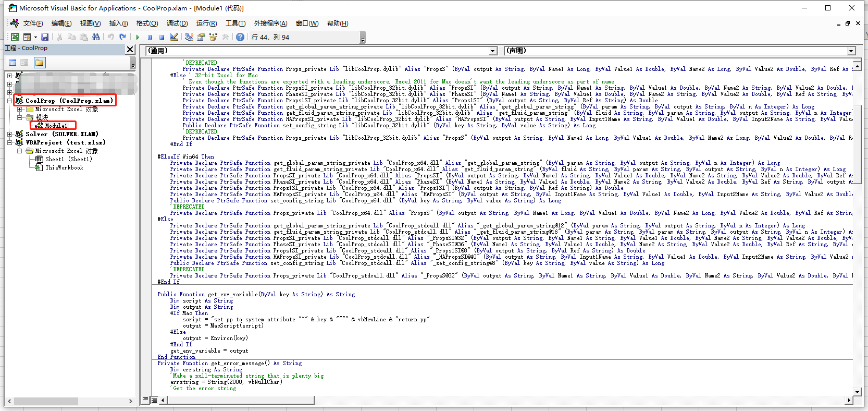868x411 pixels.
Task: Expand Microsoft Excel 对象 under CoolProp
Action: pyautogui.click(x=20, y=109)
